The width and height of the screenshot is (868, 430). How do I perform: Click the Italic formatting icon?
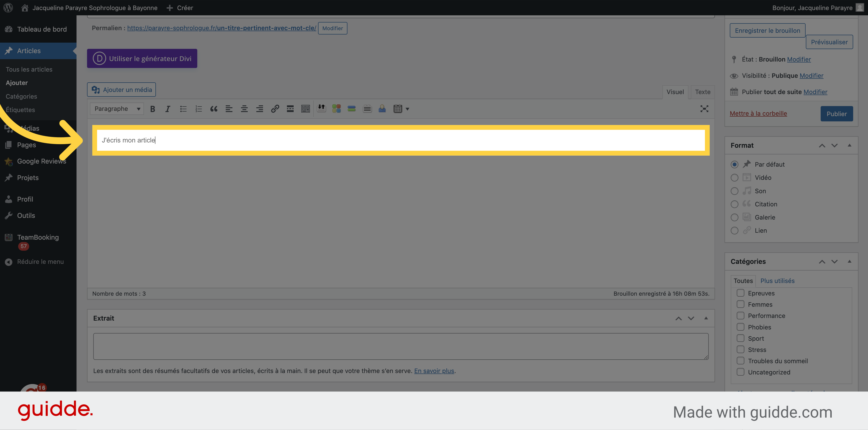click(x=167, y=109)
